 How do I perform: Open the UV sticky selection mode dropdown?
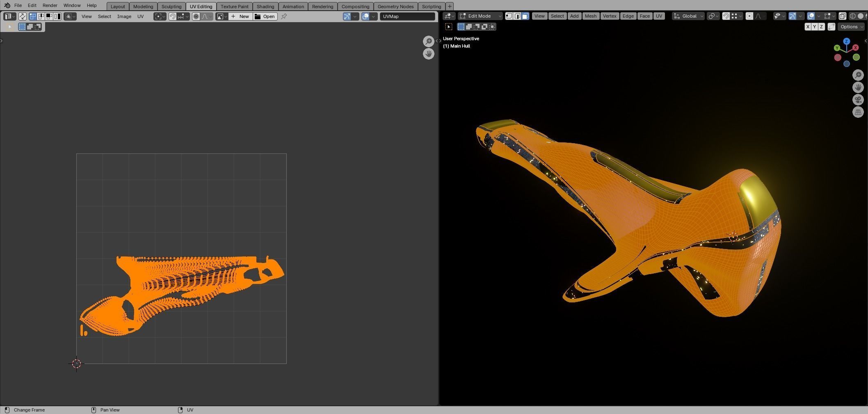(x=70, y=16)
